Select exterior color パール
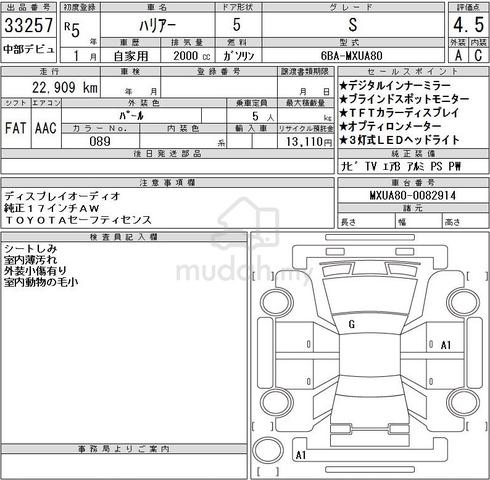Image resolution: width=490 pixels, height=480 pixels. tap(131, 116)
